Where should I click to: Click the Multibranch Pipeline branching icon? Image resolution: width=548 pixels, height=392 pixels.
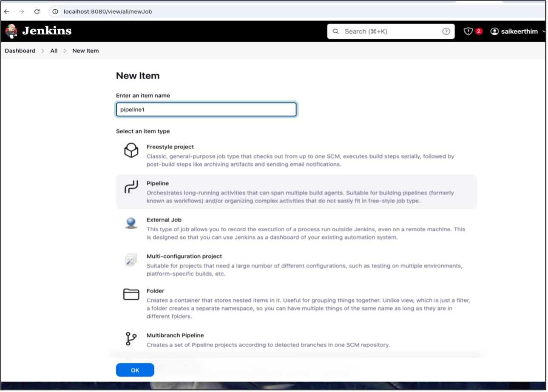click(131, 338)
